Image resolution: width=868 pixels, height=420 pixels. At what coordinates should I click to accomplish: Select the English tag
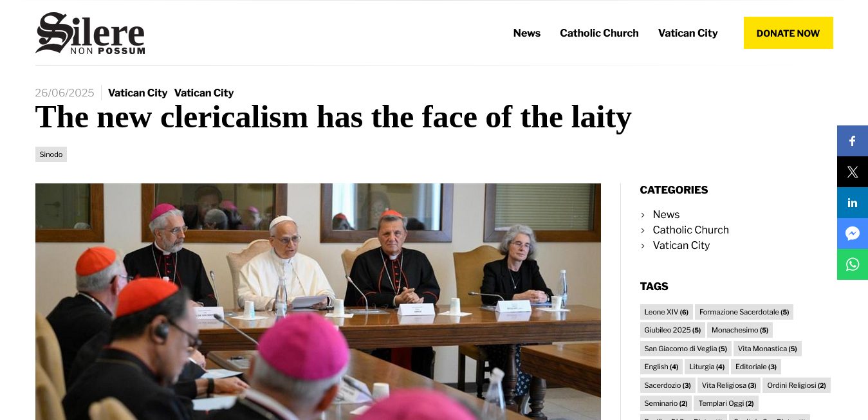pyautogui.click(x=661, y=367)
